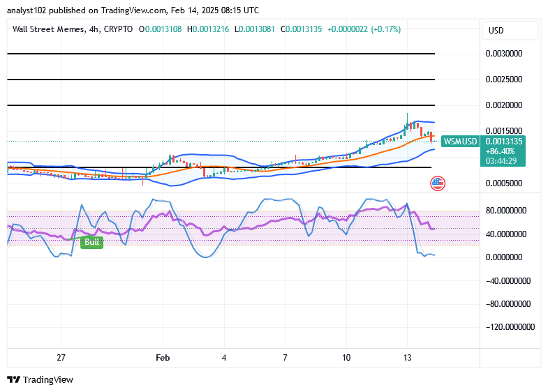Click the 10 date on time axis

tap(346, 358)
